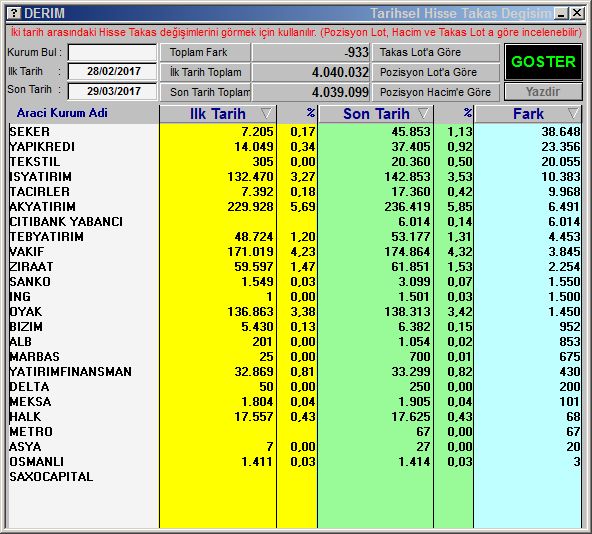The height and width of the screenshot is (534, 592).
Task: Edit the Son Tarih date field 29/03/2017
Action: [113, 91]
